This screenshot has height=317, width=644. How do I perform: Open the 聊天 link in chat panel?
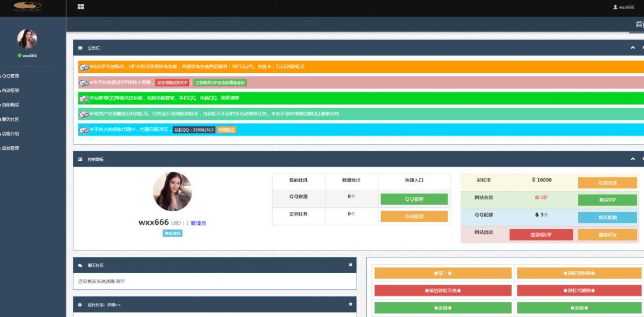[121, 281]
